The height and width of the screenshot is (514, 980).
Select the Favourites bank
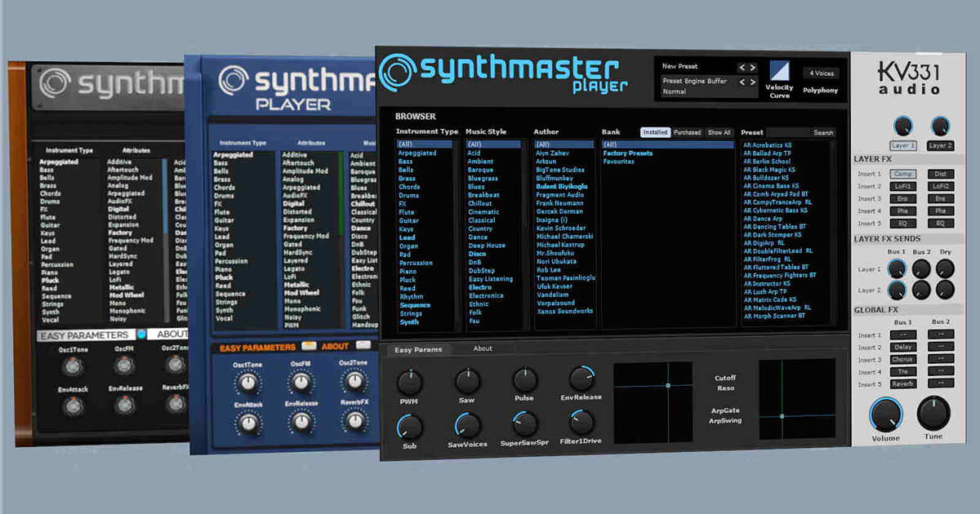(x=618, y=162)
